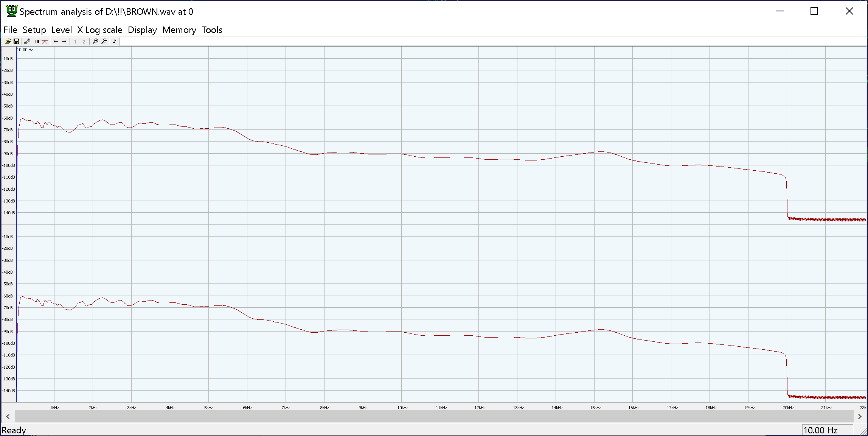The height and width of the screenshot is (436, 868).
Task: Click the zoom in magnifier icon
Action: [x=95, y=42]
